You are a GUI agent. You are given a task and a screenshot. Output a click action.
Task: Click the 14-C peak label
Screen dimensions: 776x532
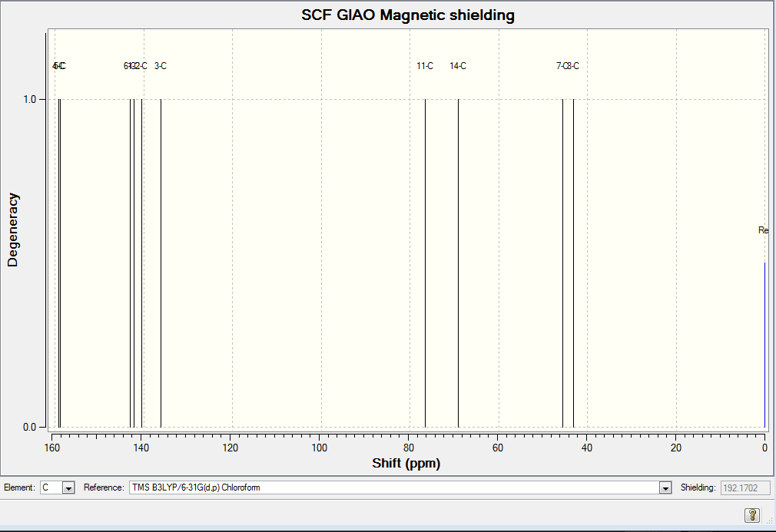pos(458,66)
